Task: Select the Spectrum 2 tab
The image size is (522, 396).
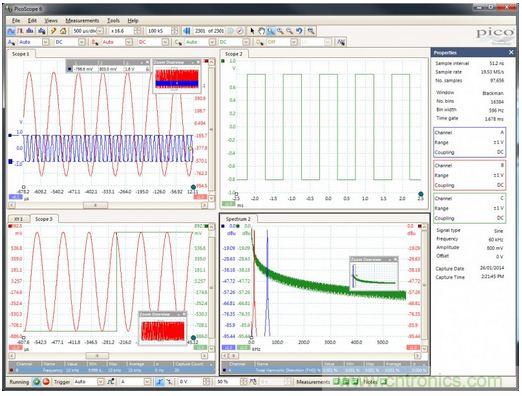Action: click(x=238, y=219)
